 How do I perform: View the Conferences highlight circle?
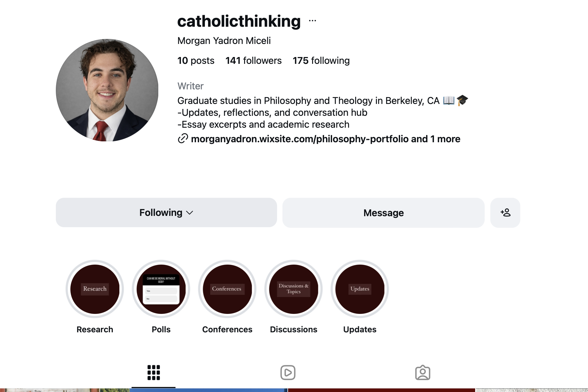coord(227,289)
